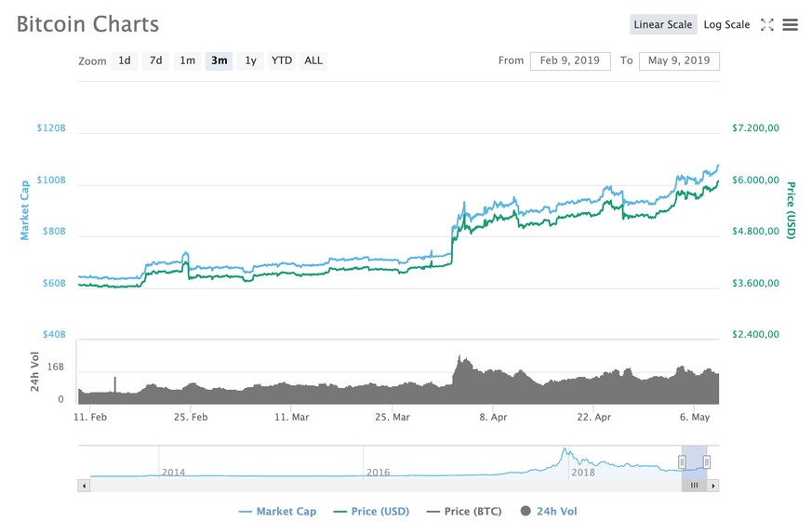Switch to Linear Scale
The width and height of the screenshot is (812, 521).
(x=663, y=24)
